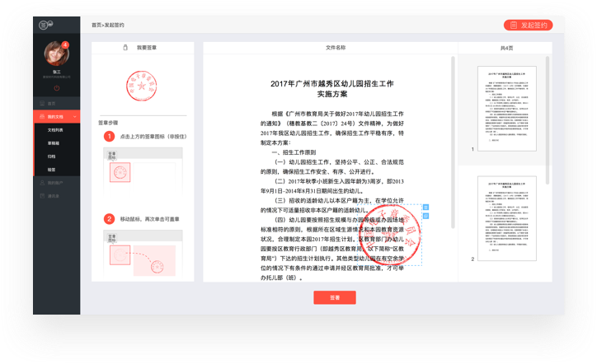597x364 pixels.
Task: Open 文档列表 submenu item
Action: pos(56,130)
